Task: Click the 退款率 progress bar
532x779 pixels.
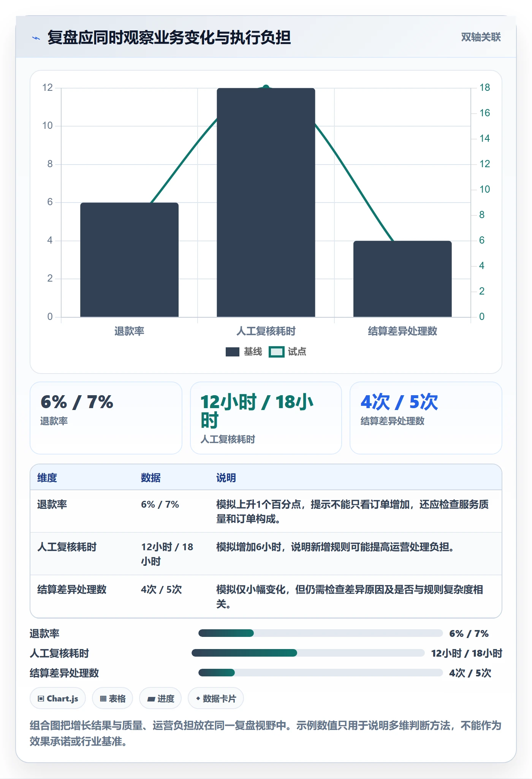Action: (x=321, y=633)
